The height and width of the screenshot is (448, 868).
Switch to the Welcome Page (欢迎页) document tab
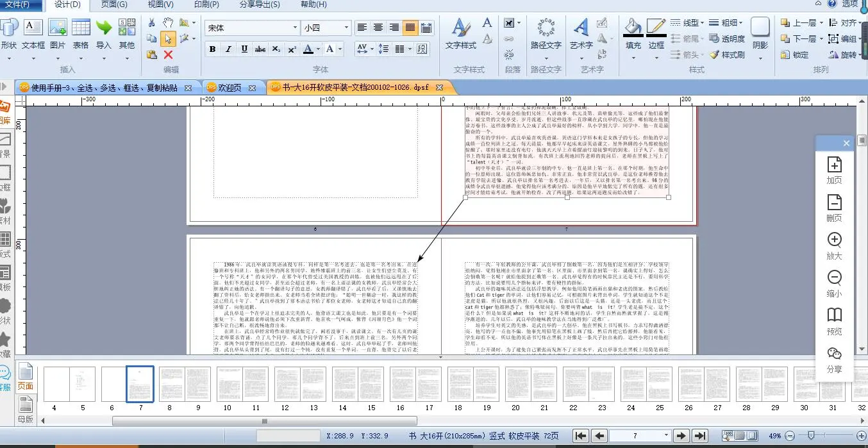(x=231, y=88)
